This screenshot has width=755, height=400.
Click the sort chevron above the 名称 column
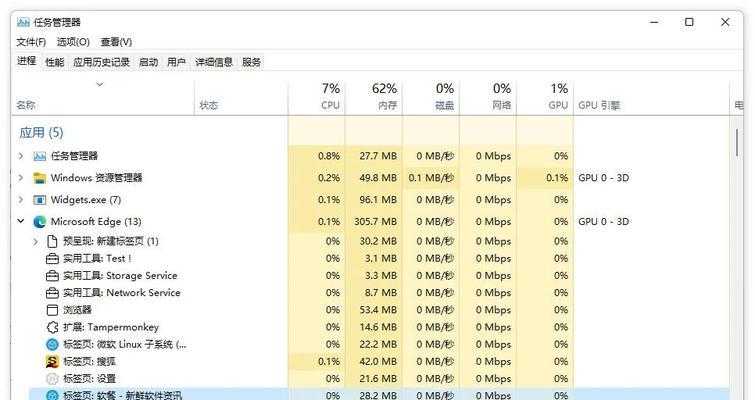(100, 85)
